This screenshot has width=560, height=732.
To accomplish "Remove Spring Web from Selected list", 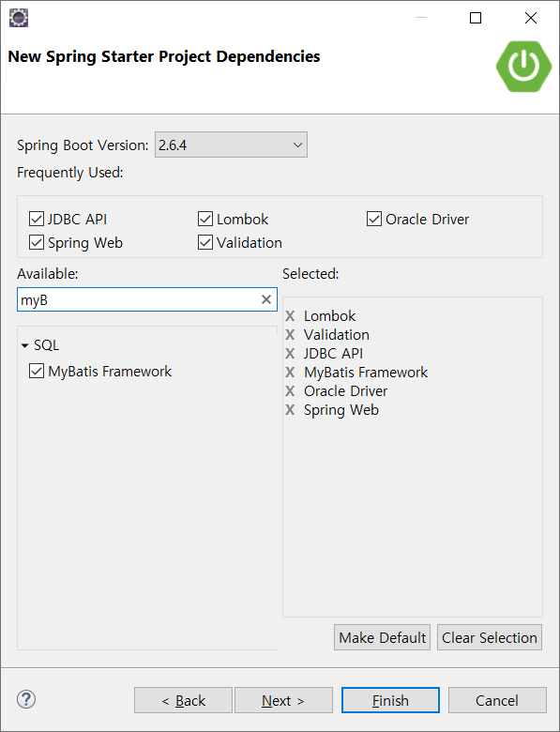I will pyautogui.click(x=290, y=410).
